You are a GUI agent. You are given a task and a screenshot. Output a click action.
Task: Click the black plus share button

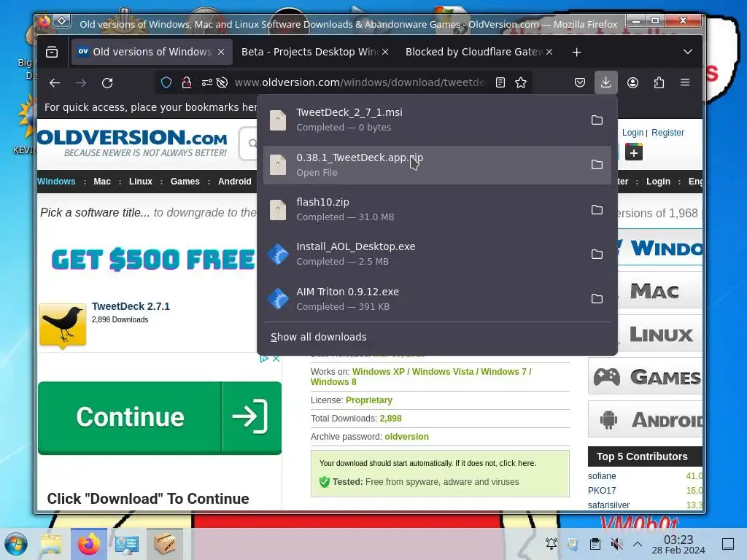point(634,153)
